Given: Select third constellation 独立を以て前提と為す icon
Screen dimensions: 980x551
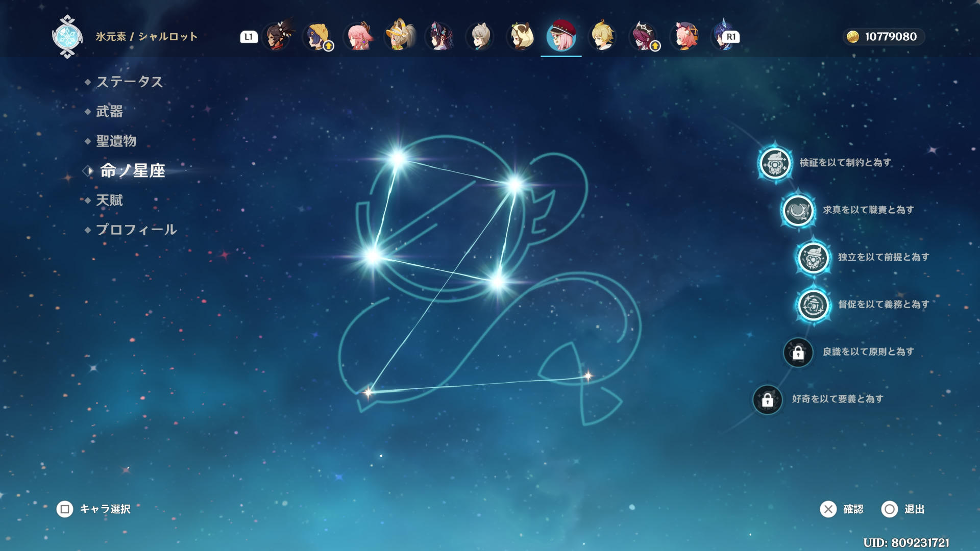Looking at the screenshot, I should pyautogui.click(x=813, y=258).
